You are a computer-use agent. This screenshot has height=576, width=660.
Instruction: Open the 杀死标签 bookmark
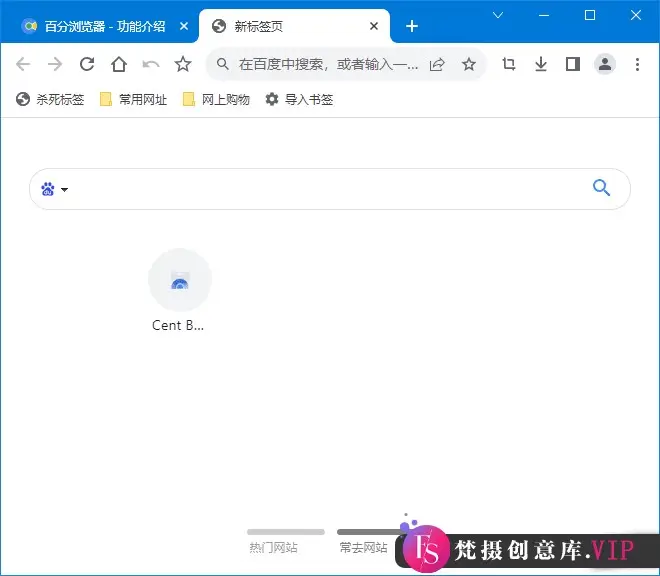click(x=50, y=99)
